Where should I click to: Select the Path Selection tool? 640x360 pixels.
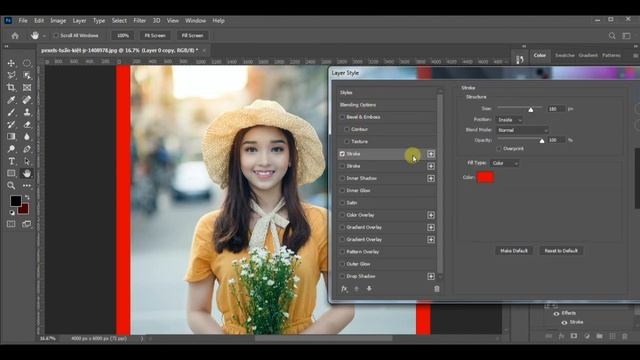pyautogui.click(x=27, y=161)
